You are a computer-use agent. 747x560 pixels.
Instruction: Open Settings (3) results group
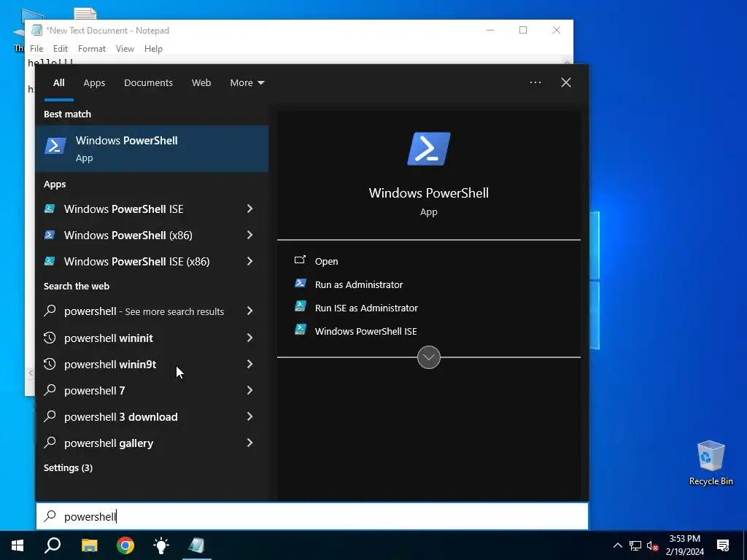tap(68, 467)
